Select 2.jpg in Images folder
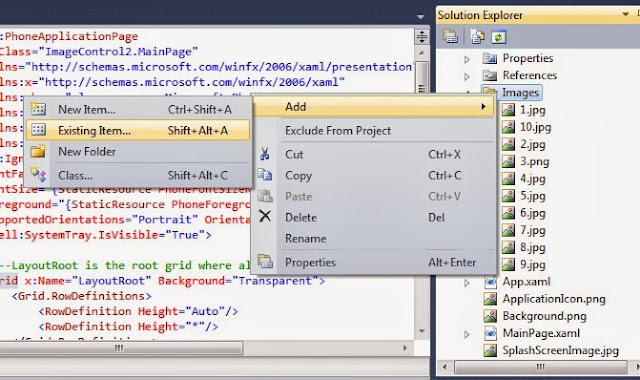The height and width of the screenshot is (380, 640). 533,144
